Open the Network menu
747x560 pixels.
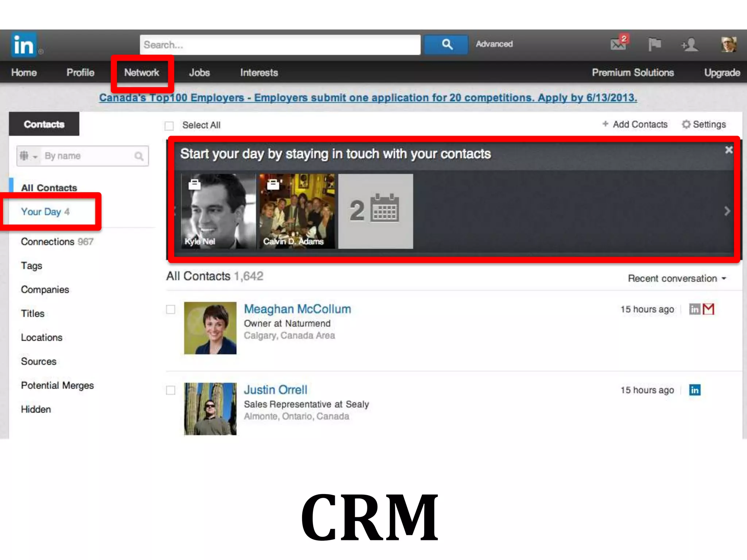(x=142, y=73)
